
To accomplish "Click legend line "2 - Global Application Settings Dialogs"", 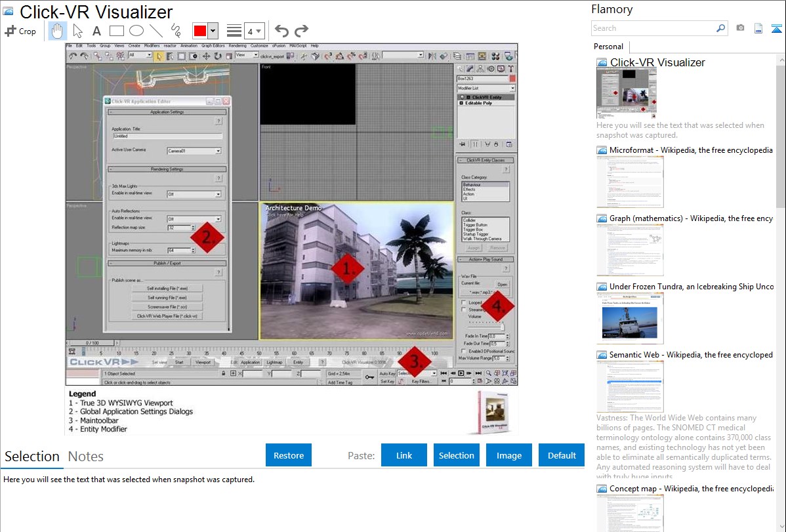I will point(131,411).
